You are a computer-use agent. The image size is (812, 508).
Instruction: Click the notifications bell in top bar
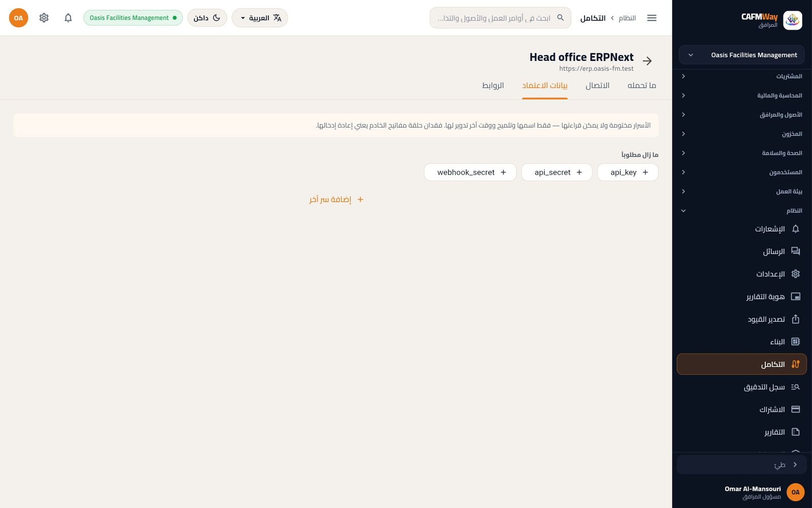coord(68,18)
